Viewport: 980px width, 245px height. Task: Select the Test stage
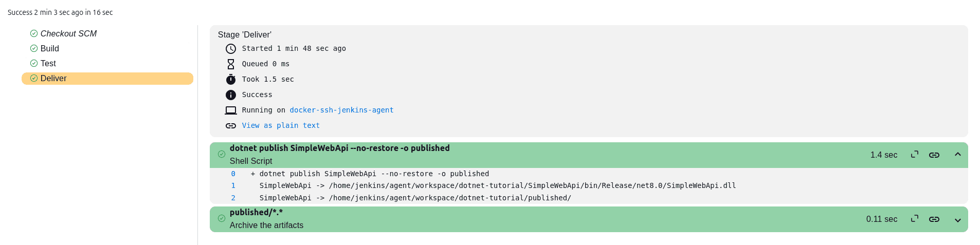point(48,63)
